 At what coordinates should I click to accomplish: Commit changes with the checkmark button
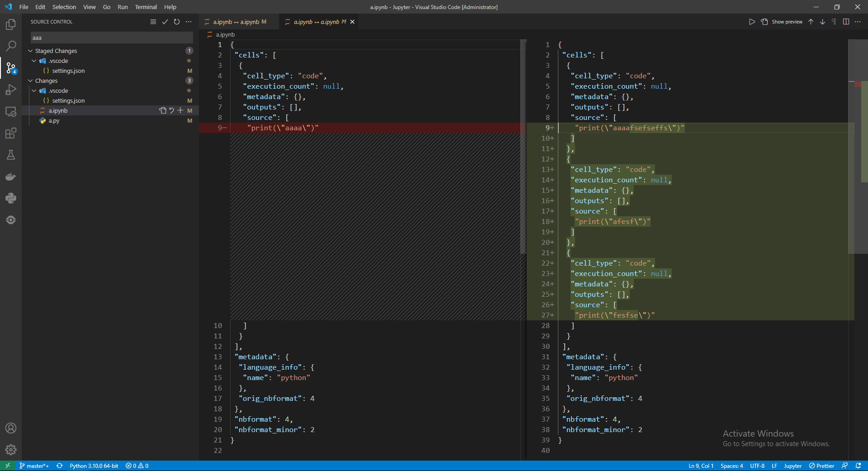tap(165, 22)
